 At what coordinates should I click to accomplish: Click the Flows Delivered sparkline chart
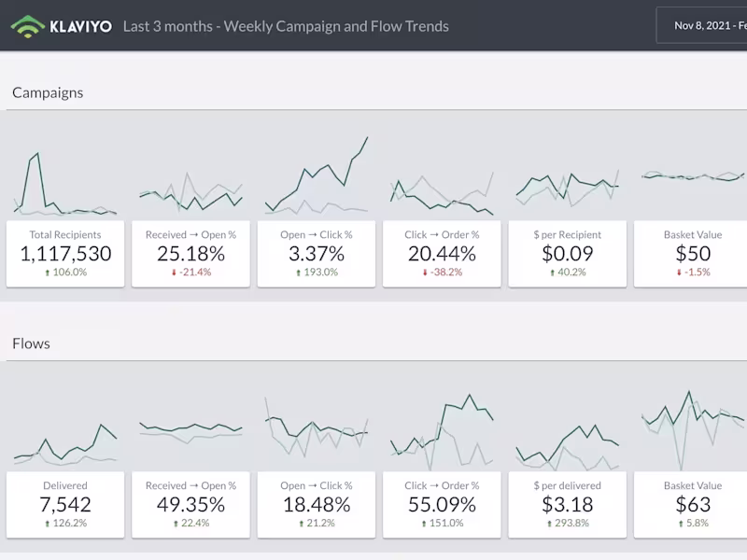tap(65, 429)
